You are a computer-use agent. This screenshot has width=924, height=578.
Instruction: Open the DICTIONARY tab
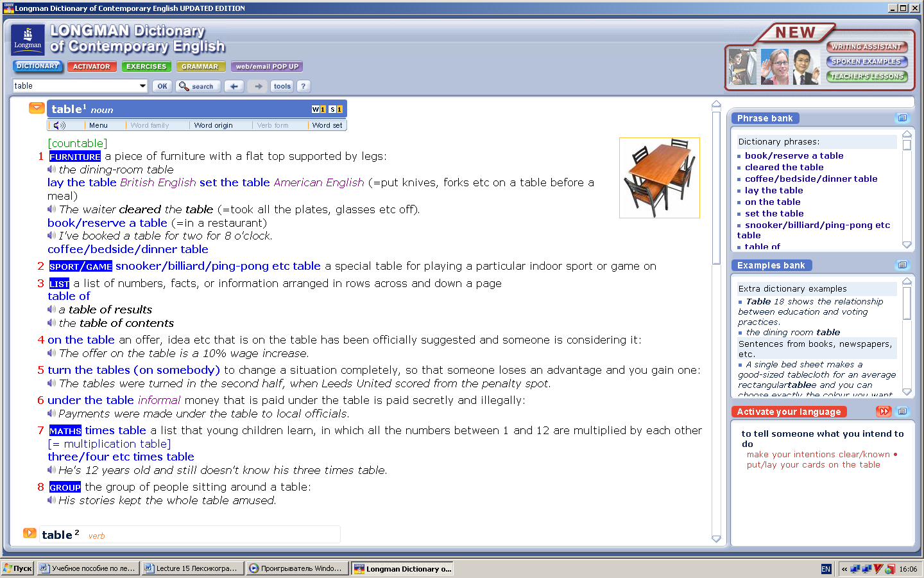(37, 66)
